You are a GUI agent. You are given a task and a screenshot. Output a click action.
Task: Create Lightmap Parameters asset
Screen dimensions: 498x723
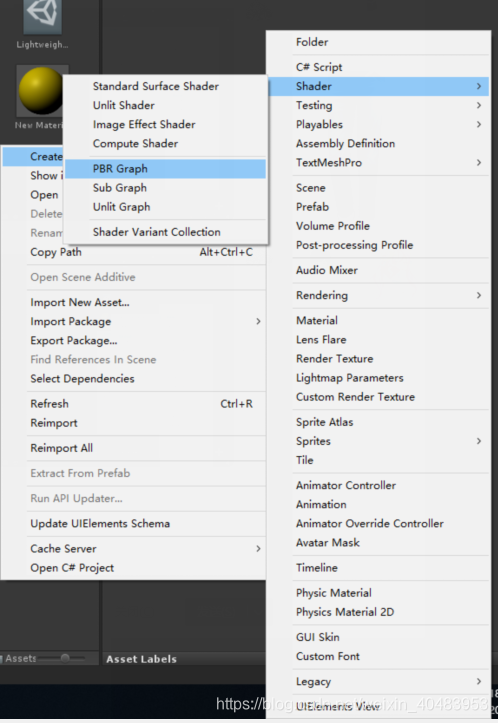coord(378,378)
